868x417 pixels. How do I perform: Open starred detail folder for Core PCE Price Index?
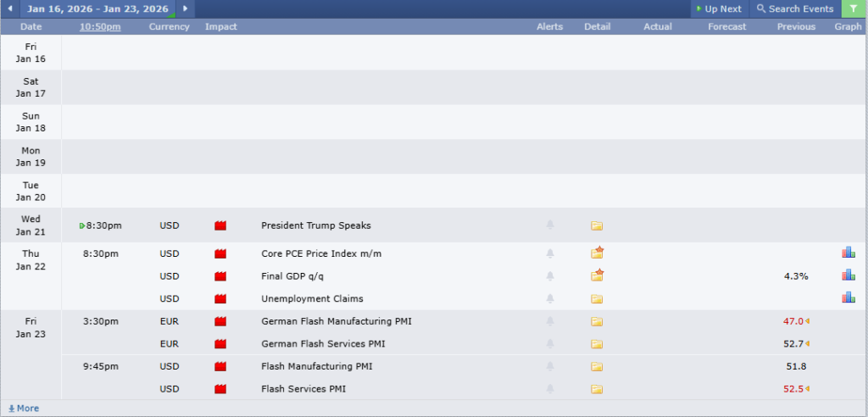click(x=598, y=253)
